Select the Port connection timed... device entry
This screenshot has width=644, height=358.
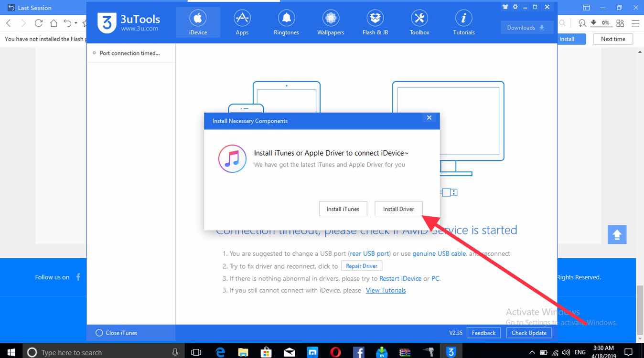pyautogui.click(x=131, y=53)
